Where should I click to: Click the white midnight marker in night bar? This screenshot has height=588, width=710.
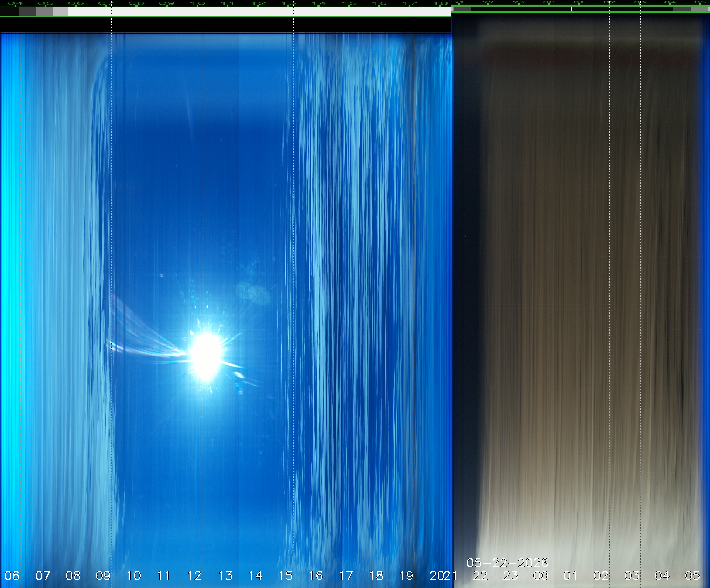pyautogui.click(x=572, y=9)
